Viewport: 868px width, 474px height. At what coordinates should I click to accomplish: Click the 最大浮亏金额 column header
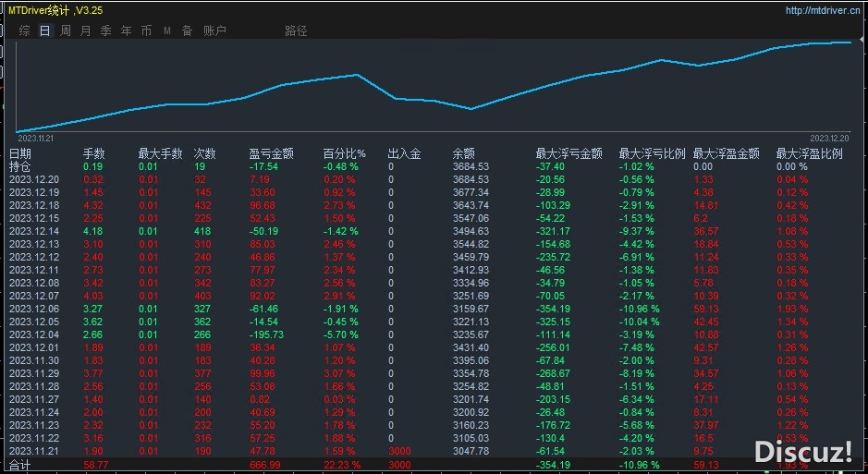pos(568,154)
